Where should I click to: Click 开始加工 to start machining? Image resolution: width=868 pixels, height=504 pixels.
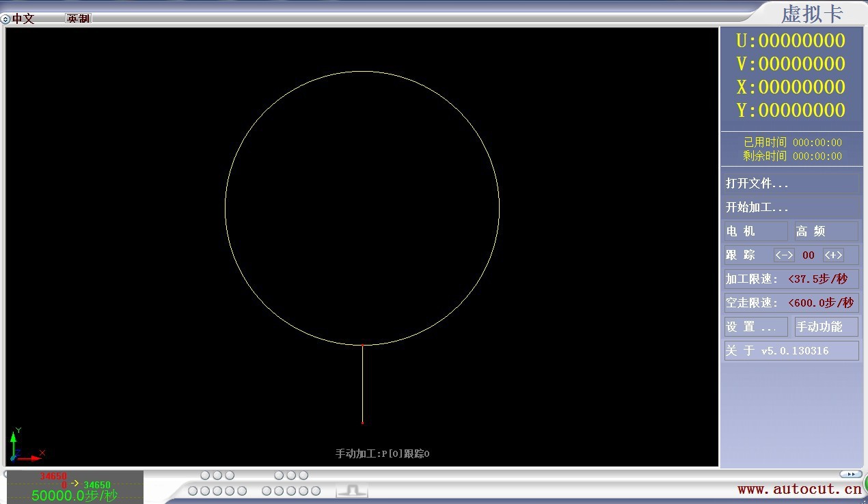791,208
